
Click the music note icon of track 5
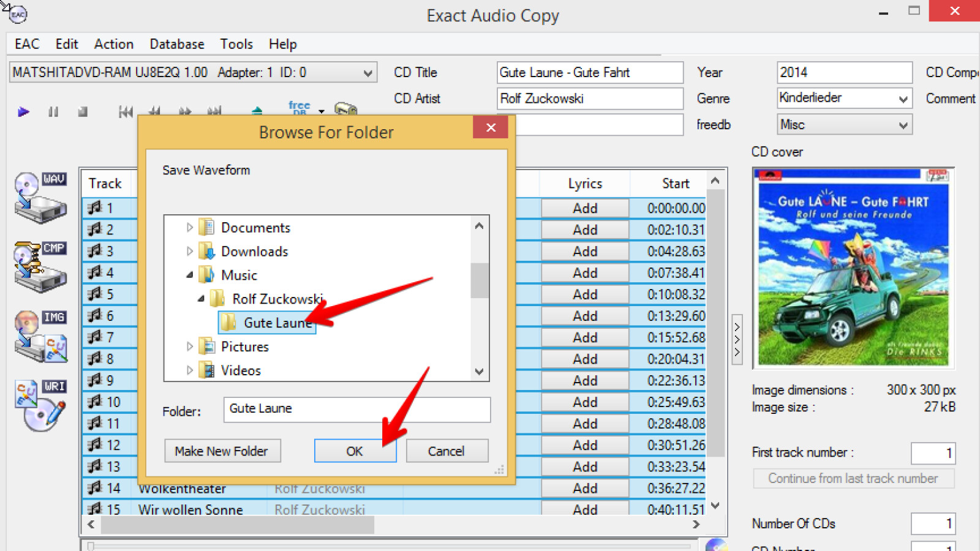point(94,294)
